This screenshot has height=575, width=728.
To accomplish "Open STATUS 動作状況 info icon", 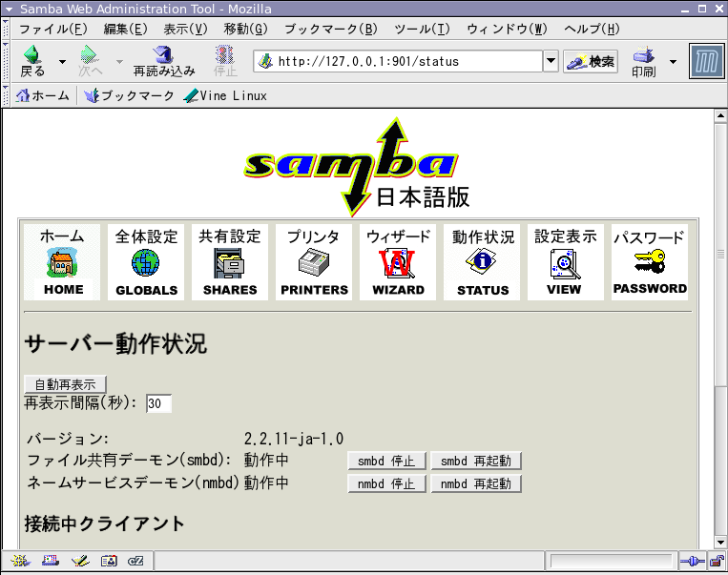I will click(482, 262).
